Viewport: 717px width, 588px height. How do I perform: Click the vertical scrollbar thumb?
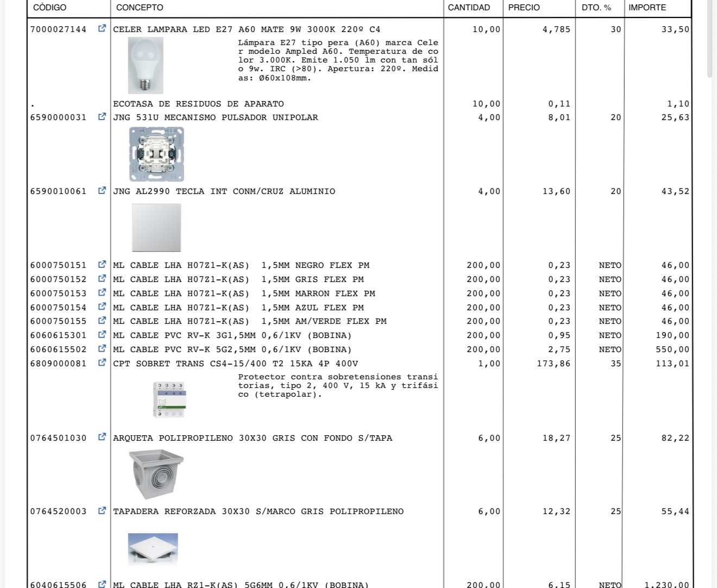pyautogui.click(x=710, y=39)
